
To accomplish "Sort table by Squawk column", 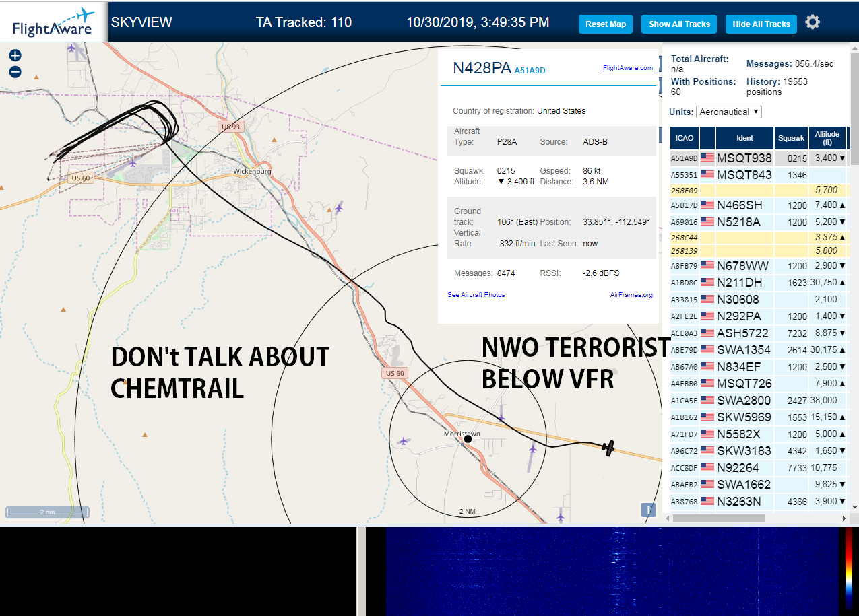I will [791, 138].
